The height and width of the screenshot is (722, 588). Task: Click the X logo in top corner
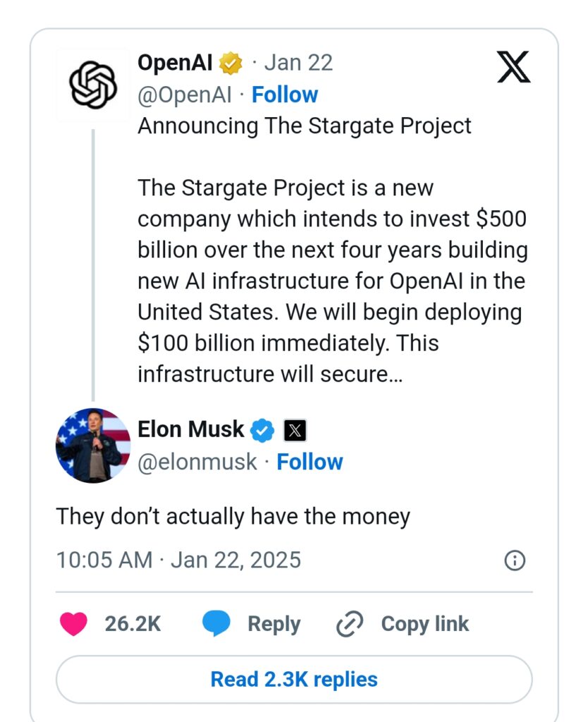[514, 67]
